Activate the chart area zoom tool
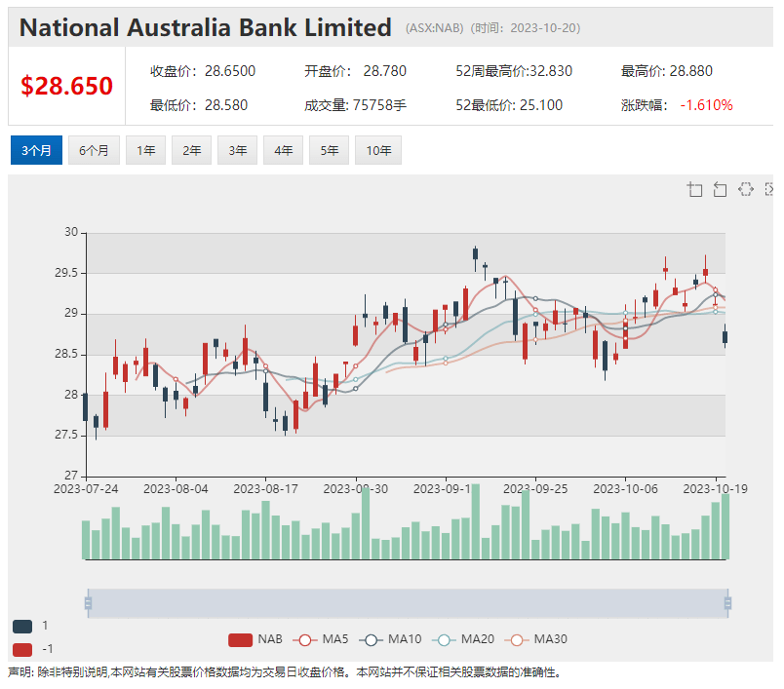 pyautogui.click(x=694, y=189)
